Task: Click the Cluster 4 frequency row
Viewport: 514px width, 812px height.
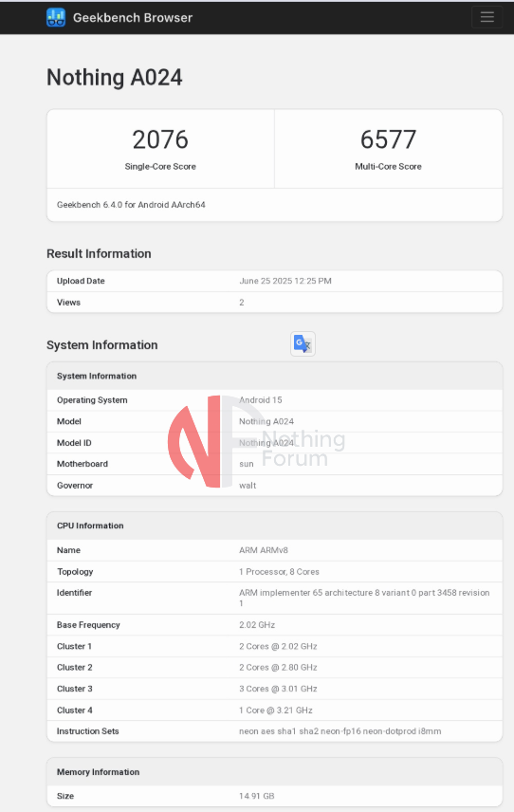Action: pyautogui.click(x=274, y=710)
